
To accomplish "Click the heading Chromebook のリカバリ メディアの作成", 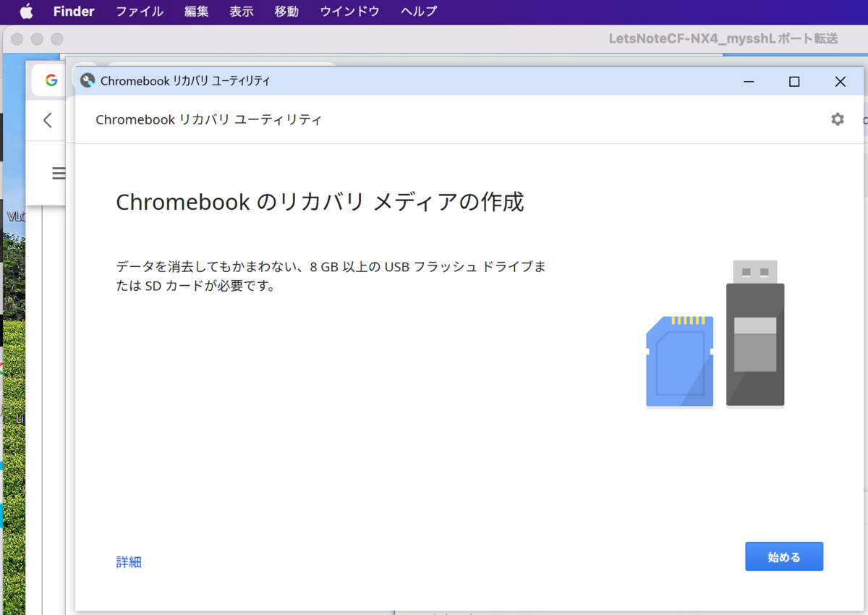I will click(x=320, y=202).
